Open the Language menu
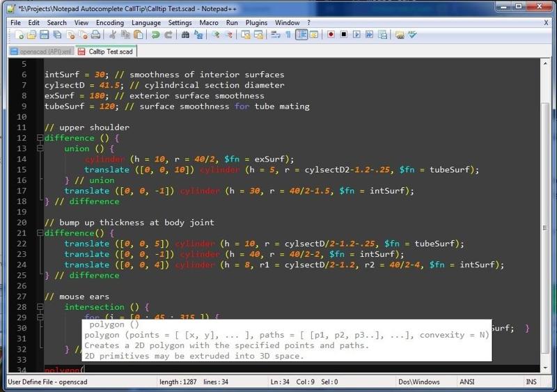The height and width of the screenshot is (392, 557). pyautogui.click(x=146, y=22)
